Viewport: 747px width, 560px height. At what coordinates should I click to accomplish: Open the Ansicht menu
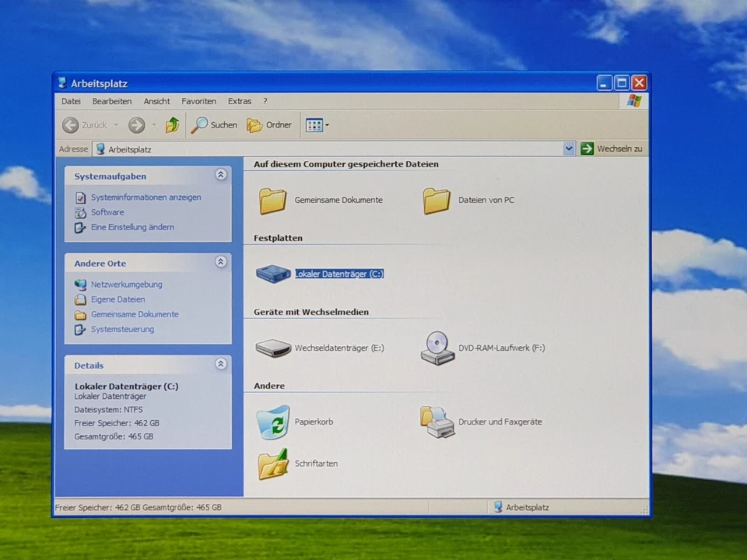coord(156,101)
